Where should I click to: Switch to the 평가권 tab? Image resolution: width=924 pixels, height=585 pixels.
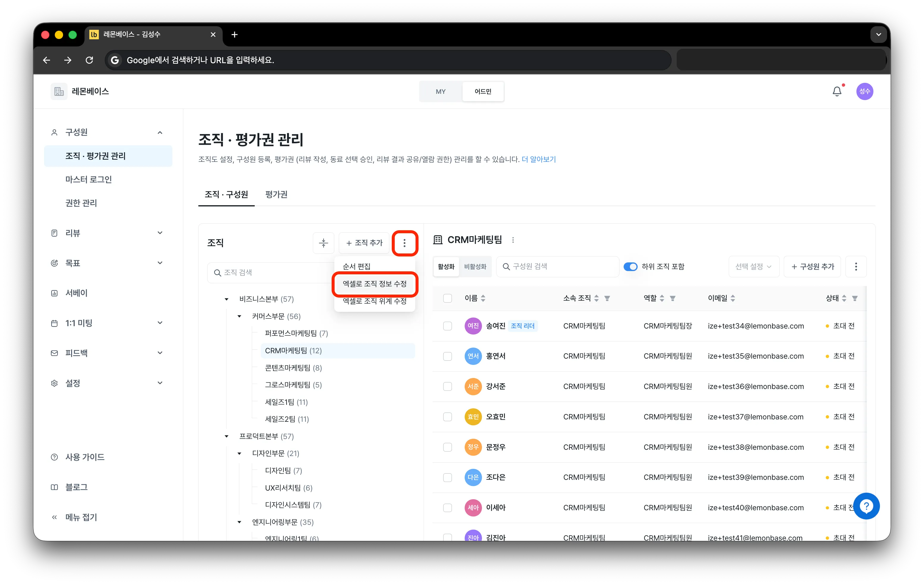point(276,194)
